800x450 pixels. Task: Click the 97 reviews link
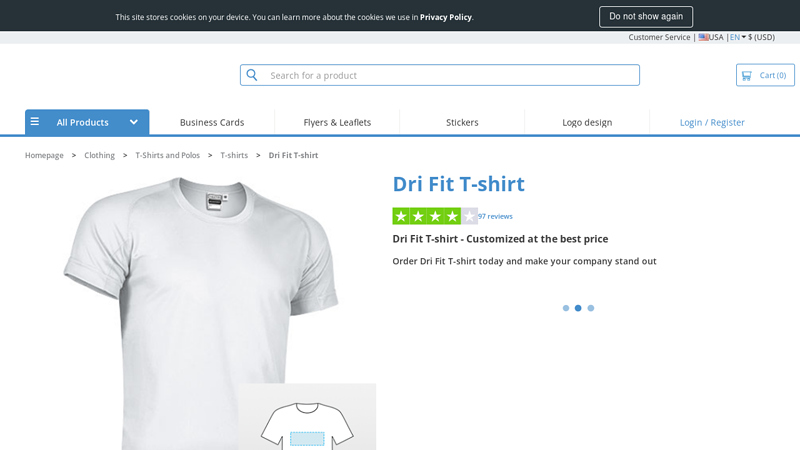495,216
